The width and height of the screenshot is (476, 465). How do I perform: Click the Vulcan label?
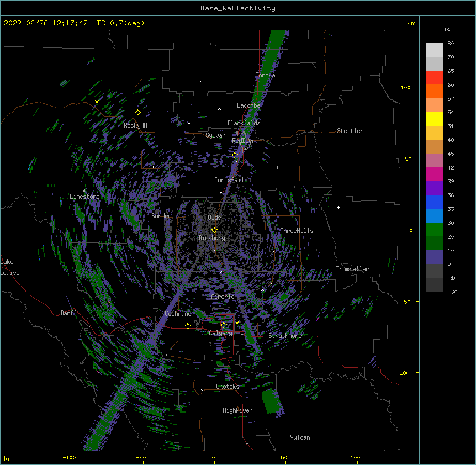300,437
